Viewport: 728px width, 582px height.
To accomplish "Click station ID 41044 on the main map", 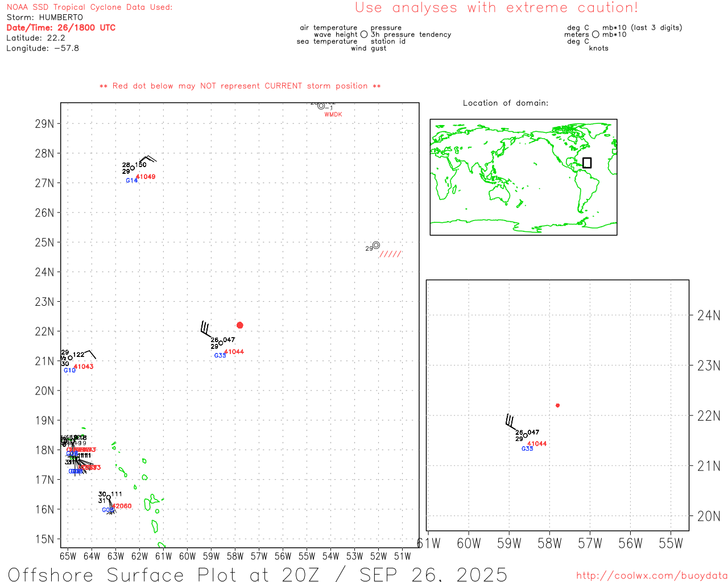I will pyautogui.click(x=234, y=352).
